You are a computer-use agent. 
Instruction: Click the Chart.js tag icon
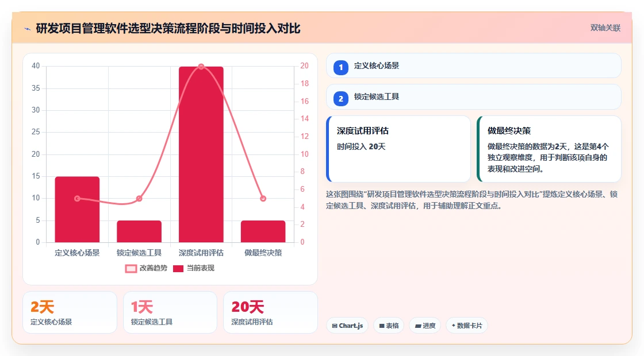[x=335, y=326]
